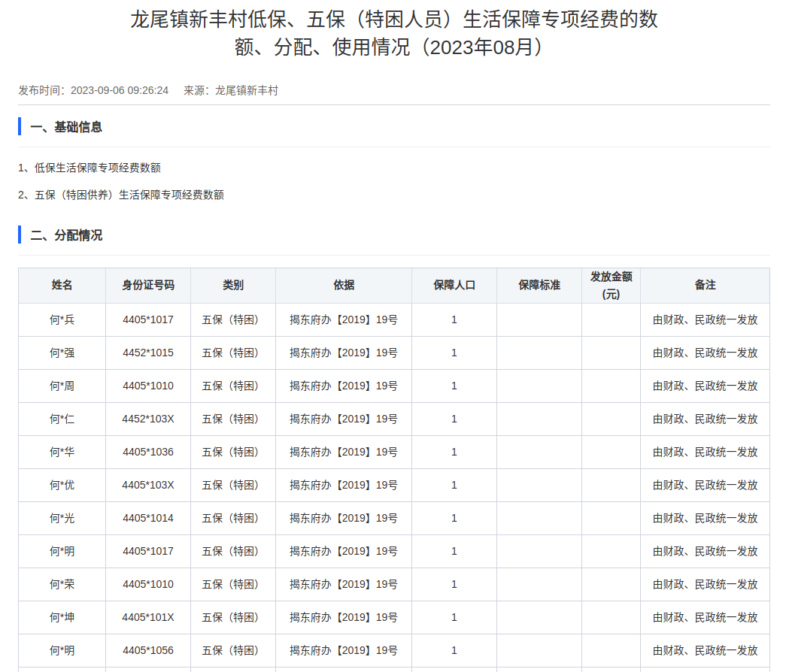Click the 身份证号码 column header
The image size is (786, 672).
coord(148,285)
